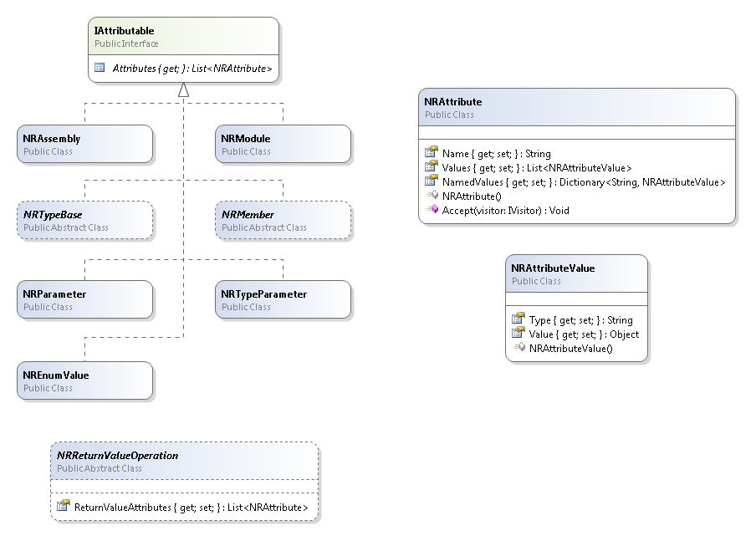Click the IAttributable interface title

click(125, 31)
